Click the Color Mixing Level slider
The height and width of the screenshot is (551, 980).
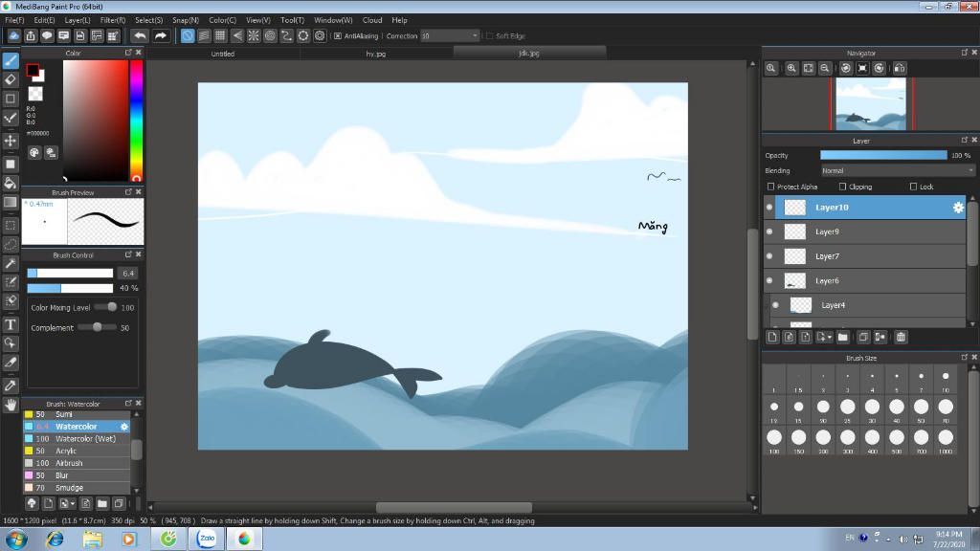[x=106, y=307]
